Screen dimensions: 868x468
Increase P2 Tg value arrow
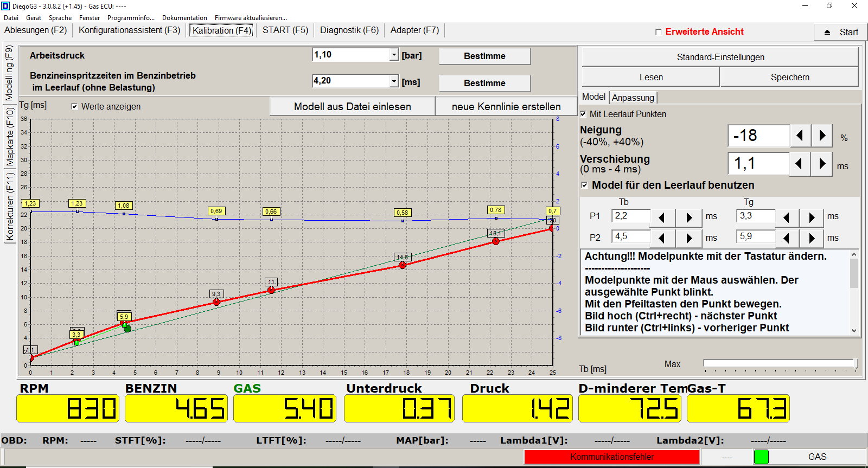pos(812,238)
